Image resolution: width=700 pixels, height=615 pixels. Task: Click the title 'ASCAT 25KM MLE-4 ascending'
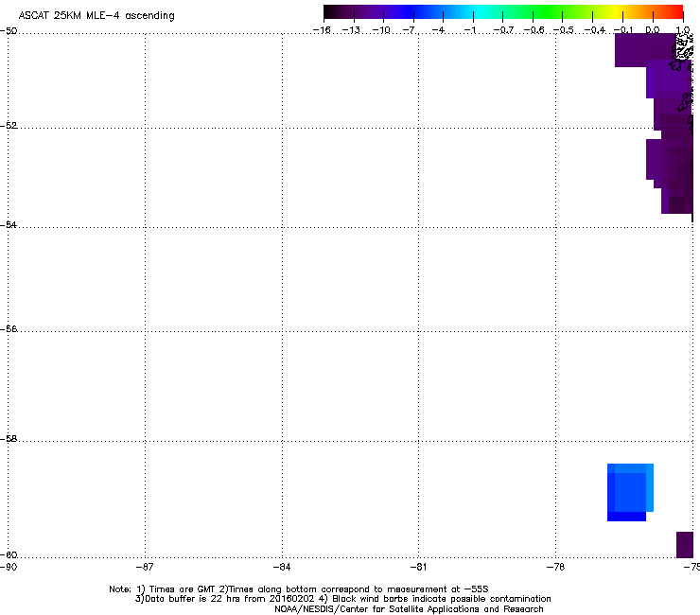pos(96,16)
